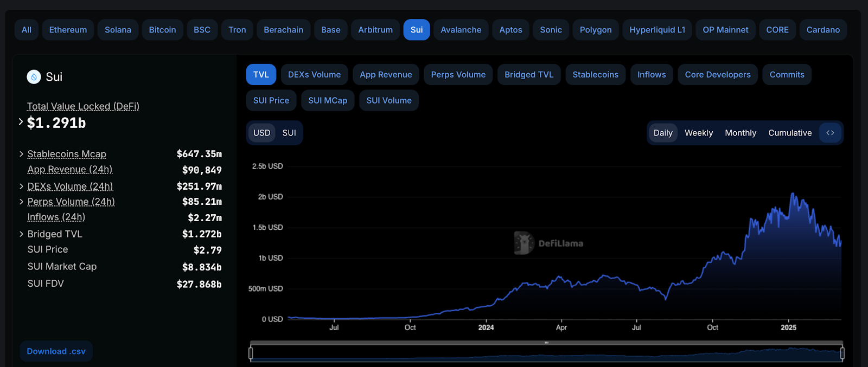The height and width of the screenshot is (367, 868).
Task: Expand the Perps Volume (24h) row
Action: [21, 202]
